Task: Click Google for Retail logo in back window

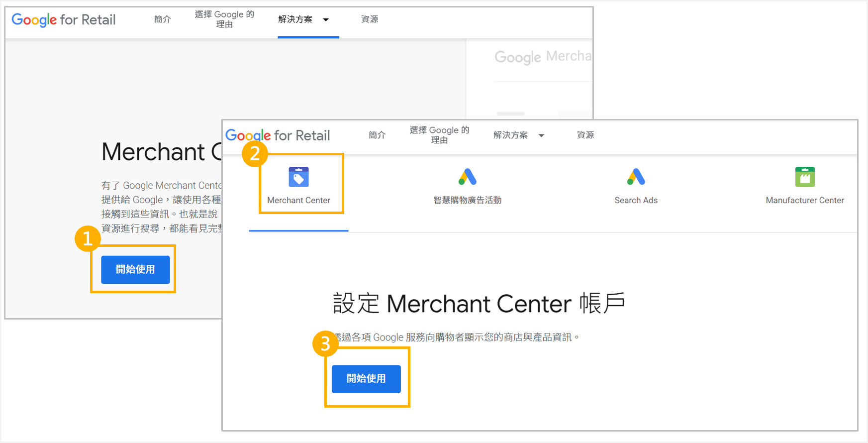Action: click(64, 20)
